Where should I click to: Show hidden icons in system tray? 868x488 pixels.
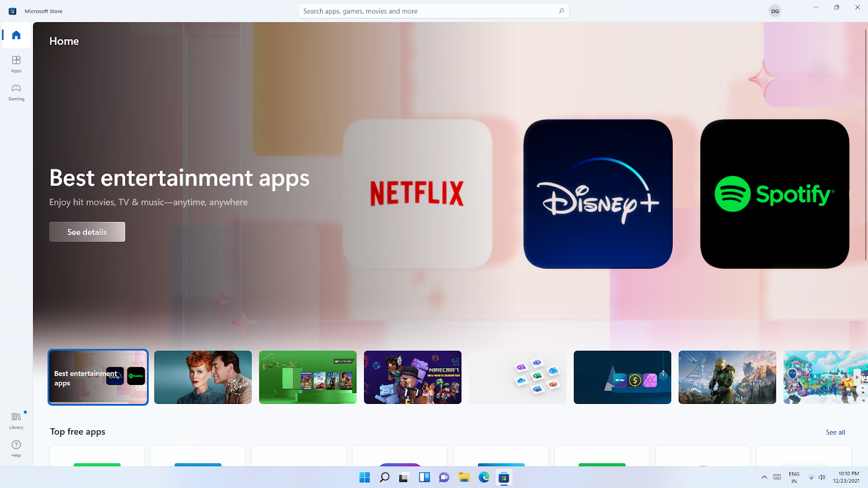coord(764,478)
